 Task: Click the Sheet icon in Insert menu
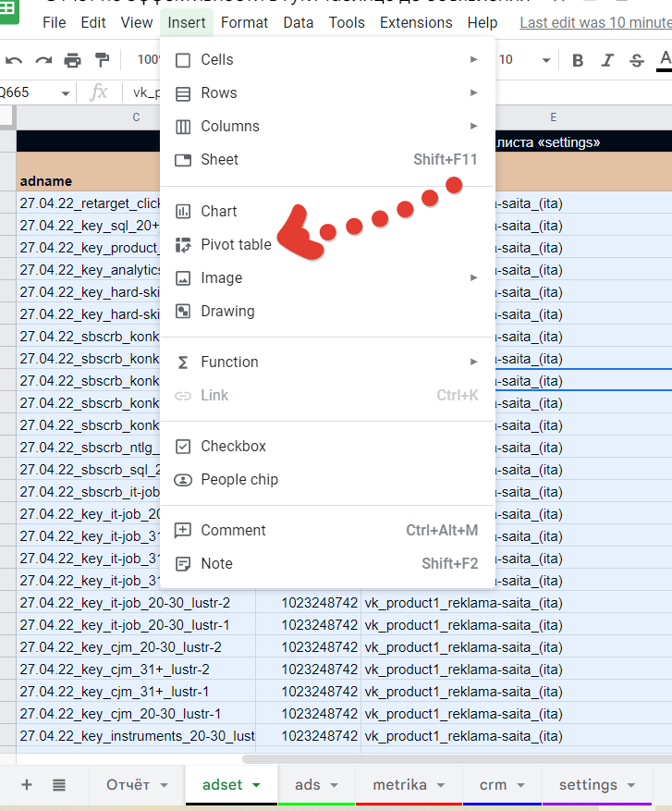coord(183,160)
